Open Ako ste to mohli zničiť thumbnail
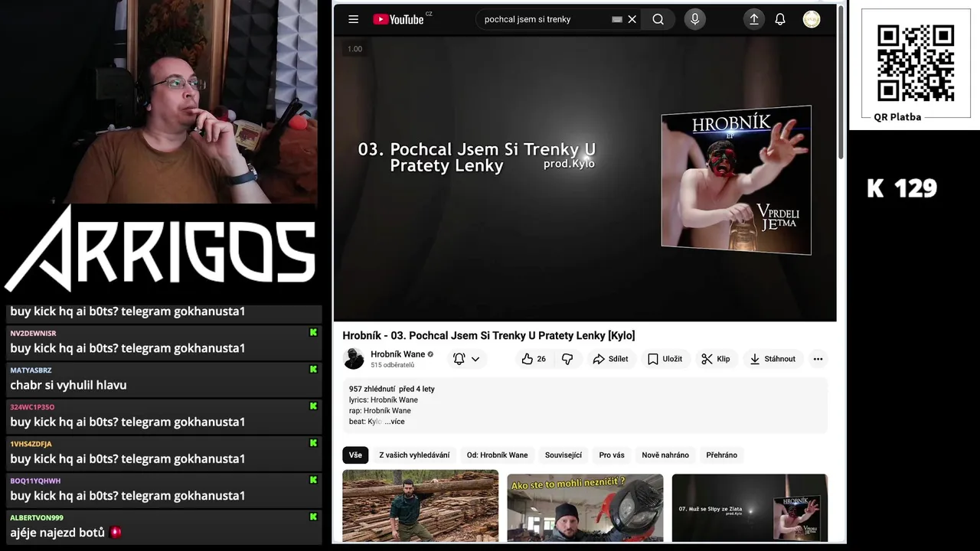The image size is (980, 551). point(585,507)
